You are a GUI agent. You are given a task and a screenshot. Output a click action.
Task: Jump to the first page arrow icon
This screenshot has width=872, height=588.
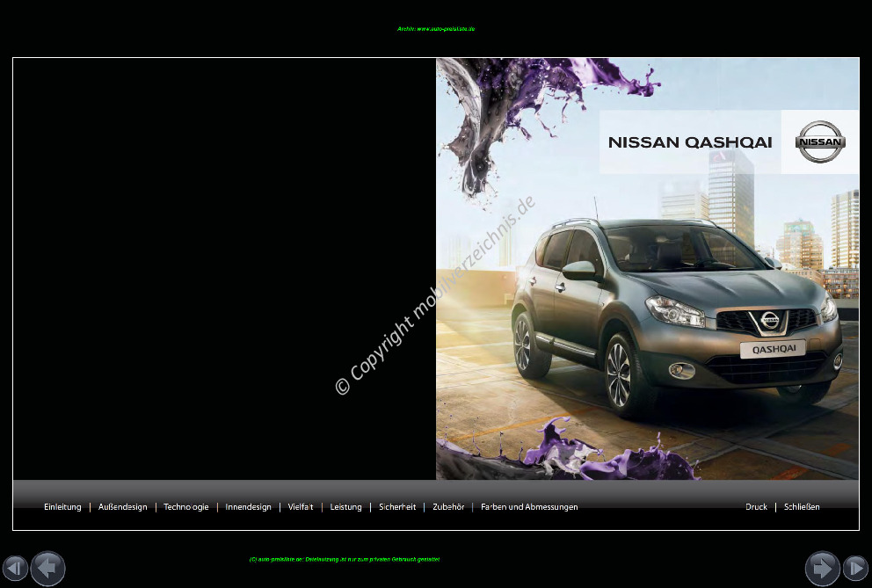tap(15, 568)
